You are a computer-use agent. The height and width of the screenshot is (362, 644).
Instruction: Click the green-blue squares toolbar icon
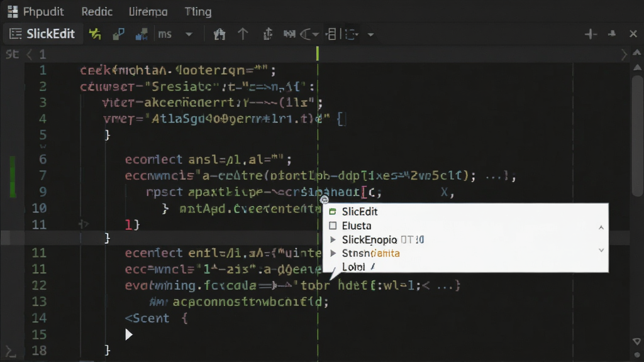pyautogui.click(x=118, y=34)
